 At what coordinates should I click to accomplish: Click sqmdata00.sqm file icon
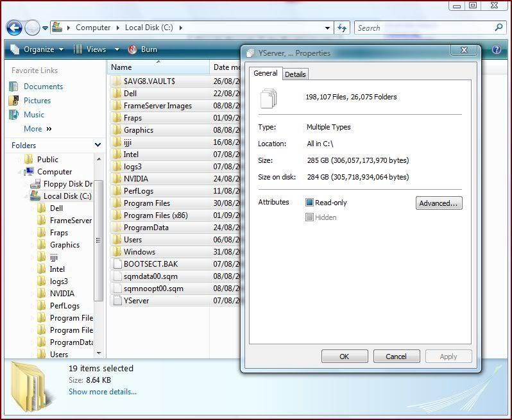117,276
